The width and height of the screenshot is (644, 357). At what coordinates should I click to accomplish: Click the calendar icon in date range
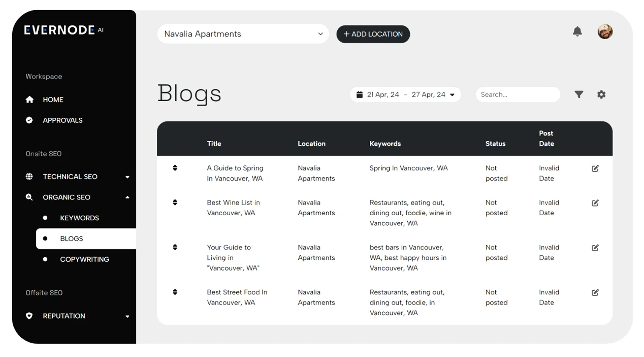tap(360, 95)
